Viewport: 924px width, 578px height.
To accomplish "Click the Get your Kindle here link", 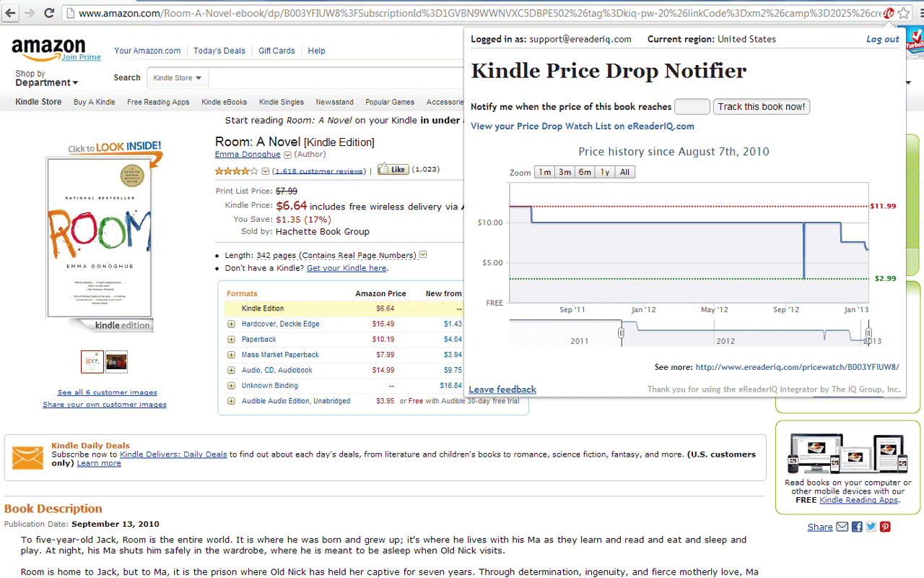I will 346,268.
